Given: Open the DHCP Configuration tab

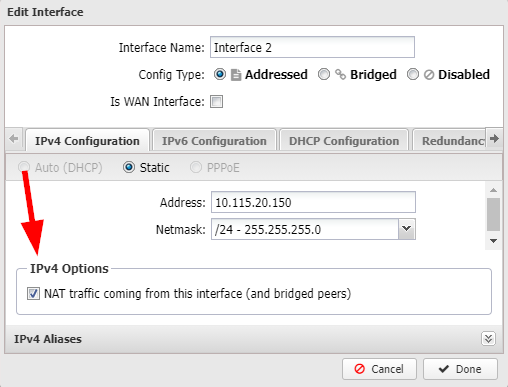Looking at the screenshot, I should point(344,141).
